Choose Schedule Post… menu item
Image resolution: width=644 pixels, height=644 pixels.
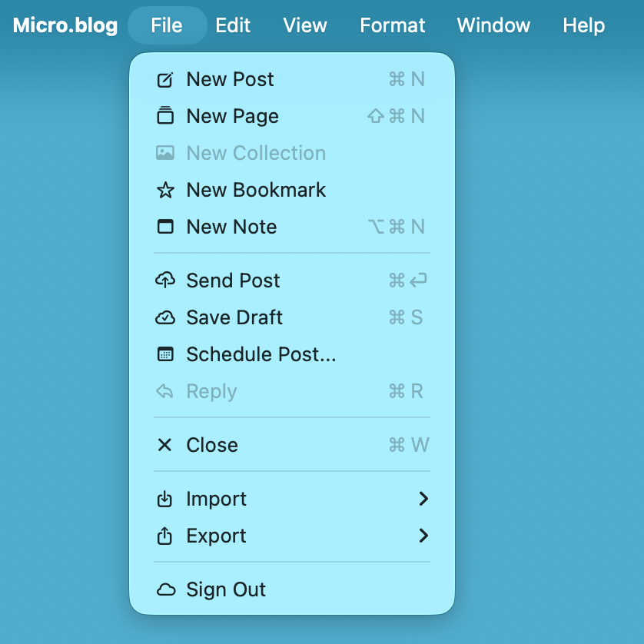pyautogui.click(x=292, y=354)
